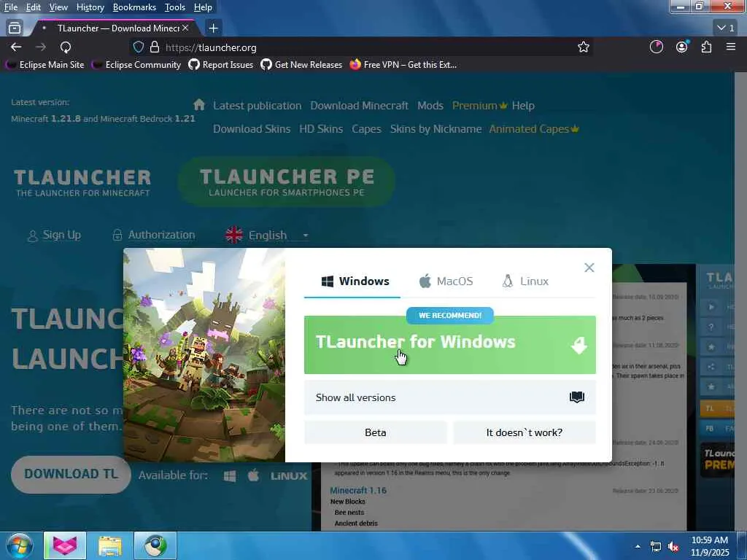Show hidden system tray icons arrow
The height and width of the screenshot is (560, 747).
click(x=638, y=546)
